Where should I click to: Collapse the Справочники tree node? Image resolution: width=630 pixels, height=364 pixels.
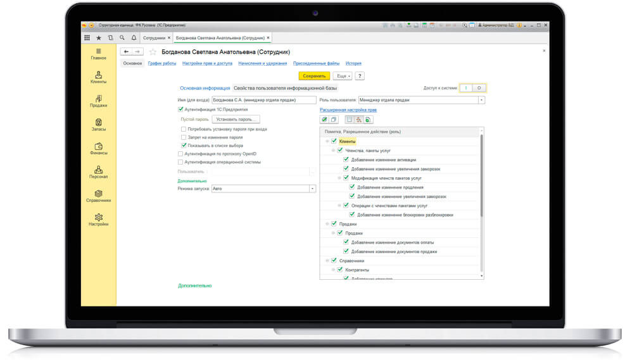coord(327,261)
